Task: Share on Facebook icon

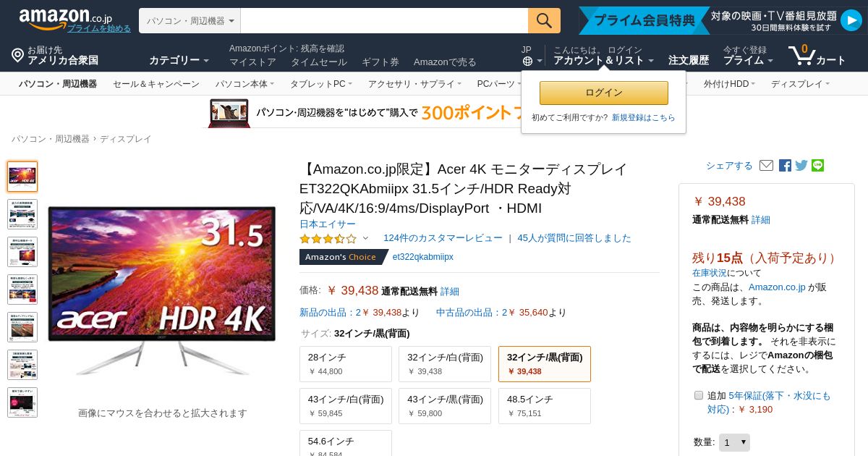Action: click(x=785, y=166)
